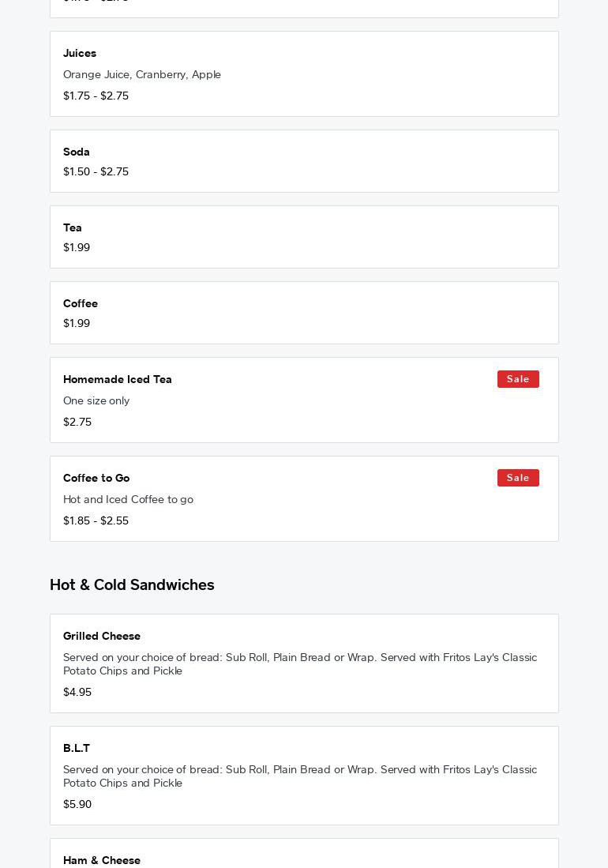Click the B.L.T $5.90 price
The image size is (608, 868).
(77, 804)
